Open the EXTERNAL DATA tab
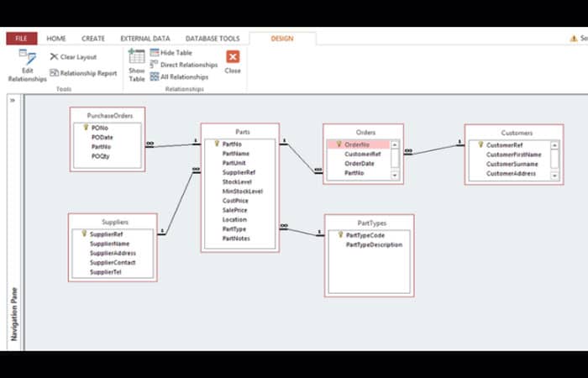Viewport: 588px width, 378px height. click(x=145, y=39)
